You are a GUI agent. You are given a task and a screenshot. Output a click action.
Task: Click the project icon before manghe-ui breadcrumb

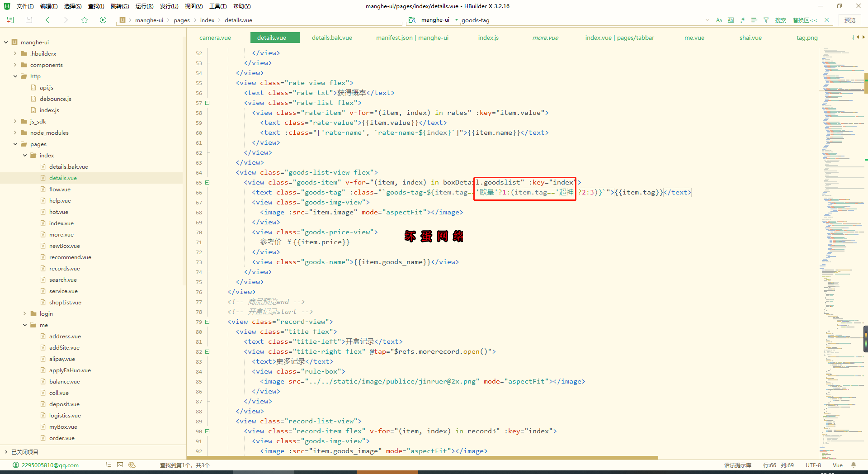click(x=123, y=20)
